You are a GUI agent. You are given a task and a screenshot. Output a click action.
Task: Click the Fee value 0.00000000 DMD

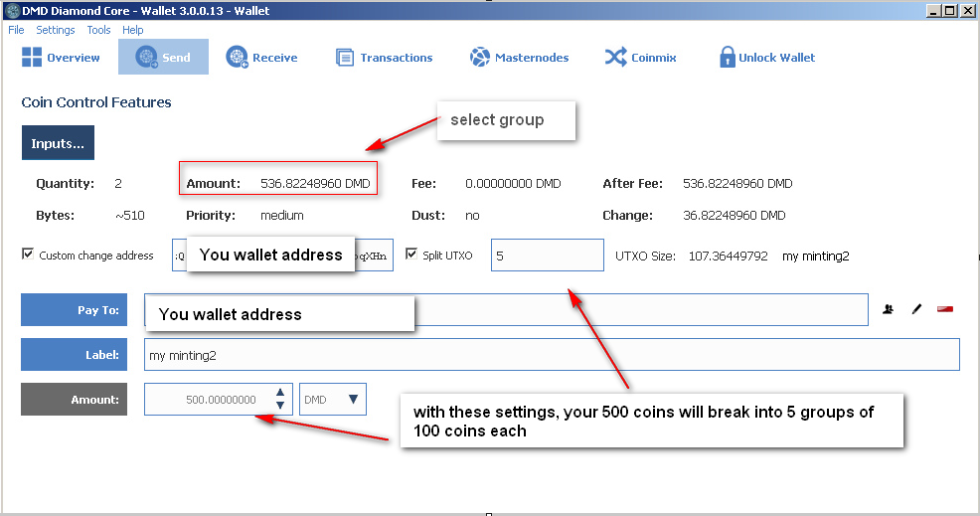pyautogui.click(x=513, y=183)
